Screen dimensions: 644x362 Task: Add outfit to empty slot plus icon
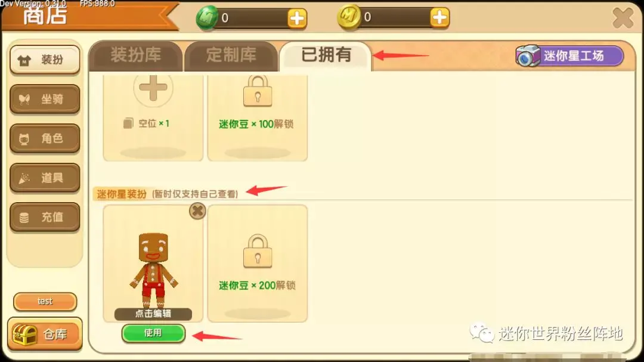(x=153, y=88)
